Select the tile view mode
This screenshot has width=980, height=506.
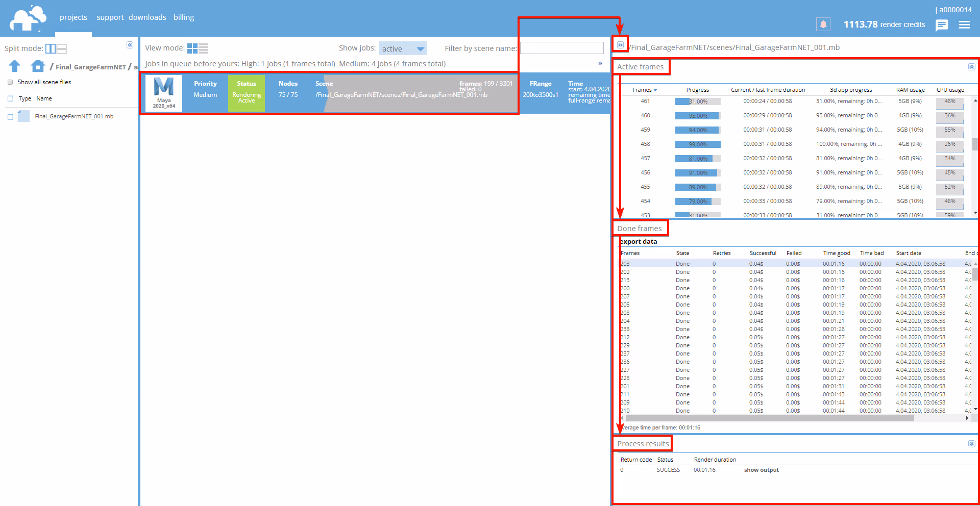[x=192, y=48]
